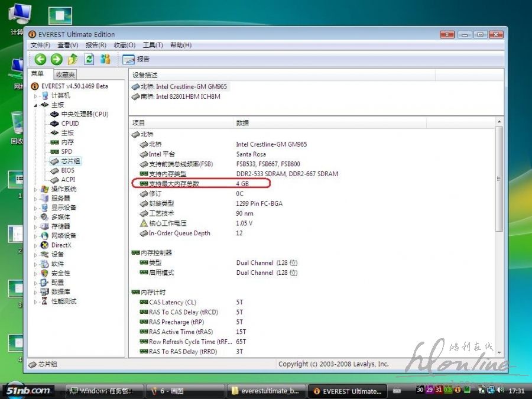The image size is (532, 399).
Task: Select the 芯片组 chipset tree item
Action: click(70, 161)
